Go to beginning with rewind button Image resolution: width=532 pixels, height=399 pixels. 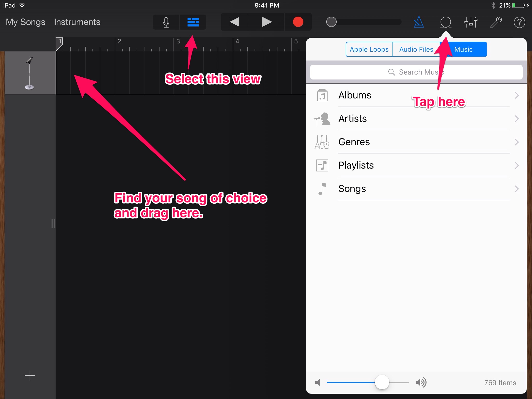pos(234,22)
